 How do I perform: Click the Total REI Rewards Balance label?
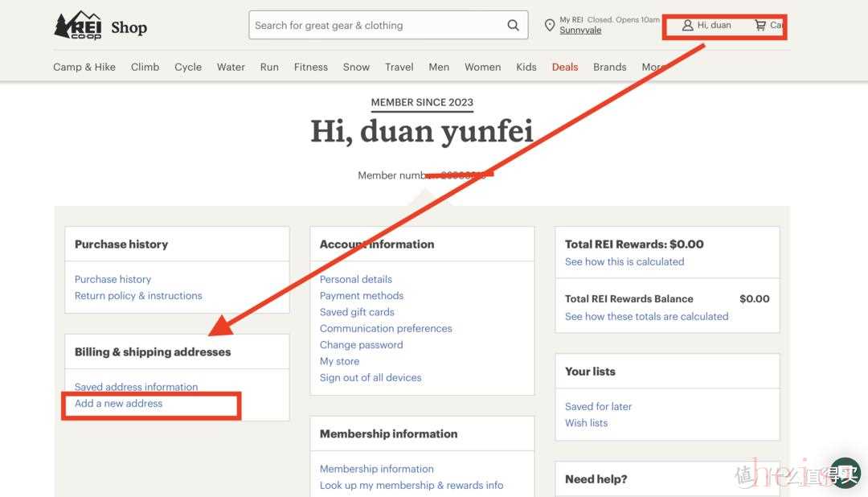[628, 298]
